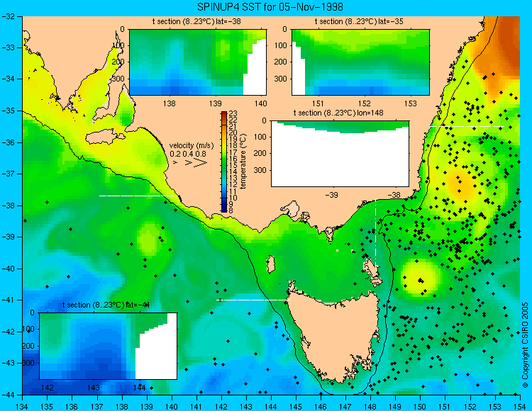Image resolution: width=532 pixels, height=411 pixels.
Task: Click x-axis label 153 in the lat=-35 inset
Action: coord(411,103)
